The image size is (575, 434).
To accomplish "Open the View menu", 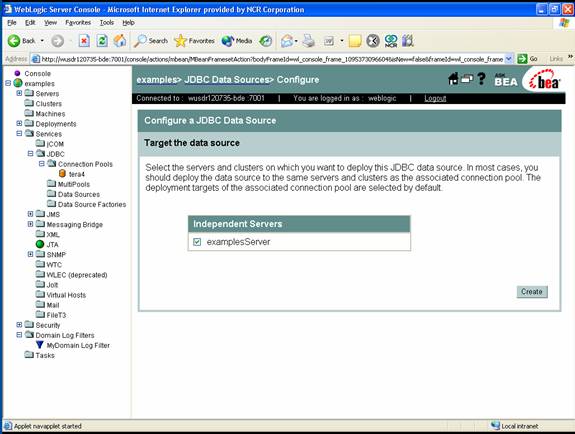I will [51, 23].
